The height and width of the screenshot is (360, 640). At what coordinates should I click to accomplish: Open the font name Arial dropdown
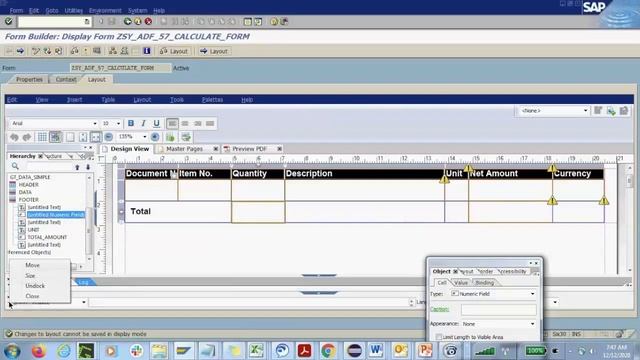point(95,123)
